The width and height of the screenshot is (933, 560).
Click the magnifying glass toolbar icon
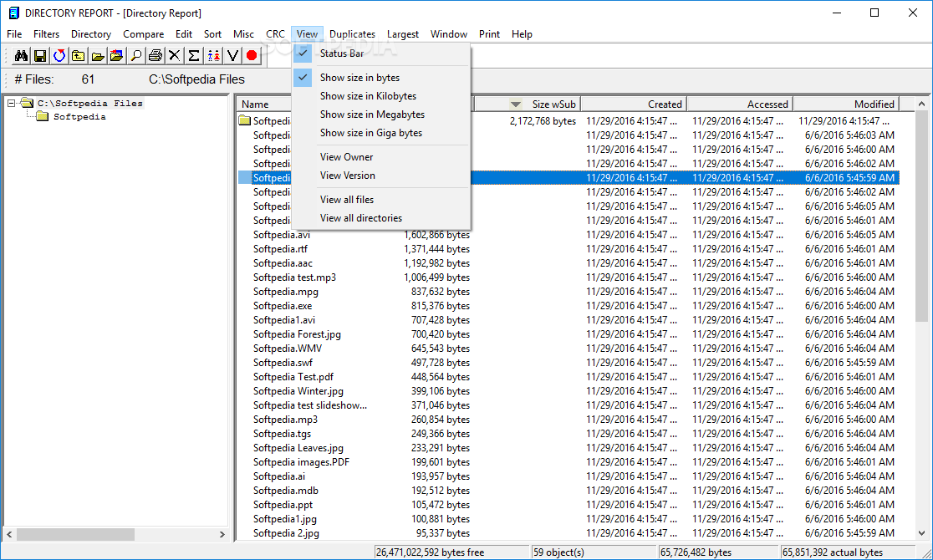pos(135,56)
